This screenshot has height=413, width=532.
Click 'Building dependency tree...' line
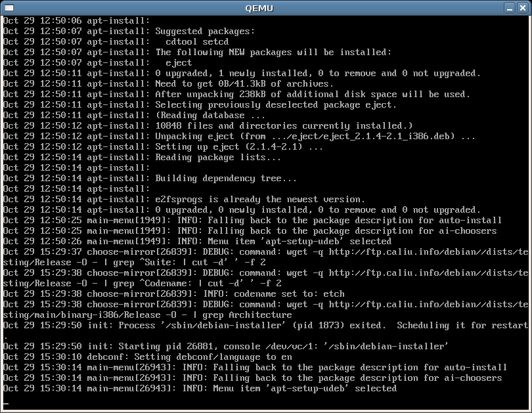pyautogui.click(x=150, y=179)
